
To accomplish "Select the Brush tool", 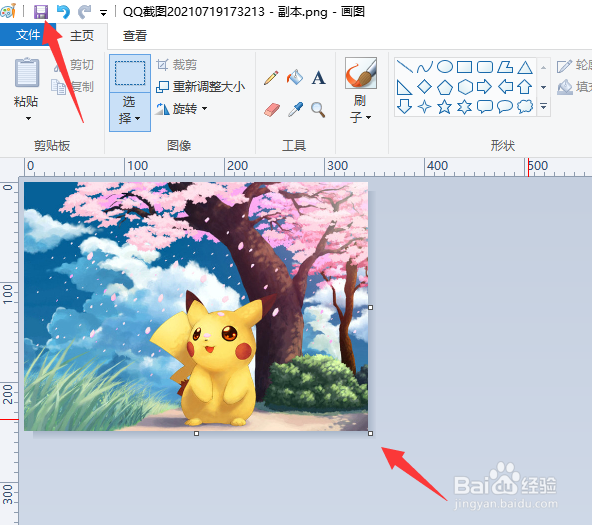I will (x=361, y=73).
